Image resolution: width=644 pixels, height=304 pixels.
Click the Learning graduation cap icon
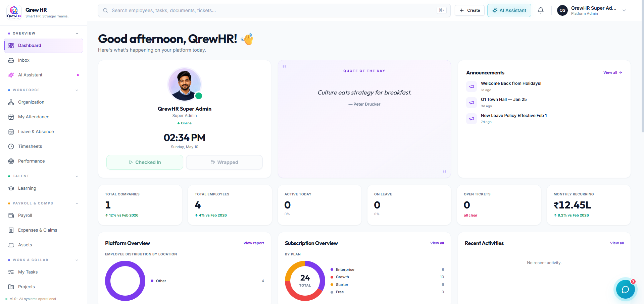[x=11, y=188]
